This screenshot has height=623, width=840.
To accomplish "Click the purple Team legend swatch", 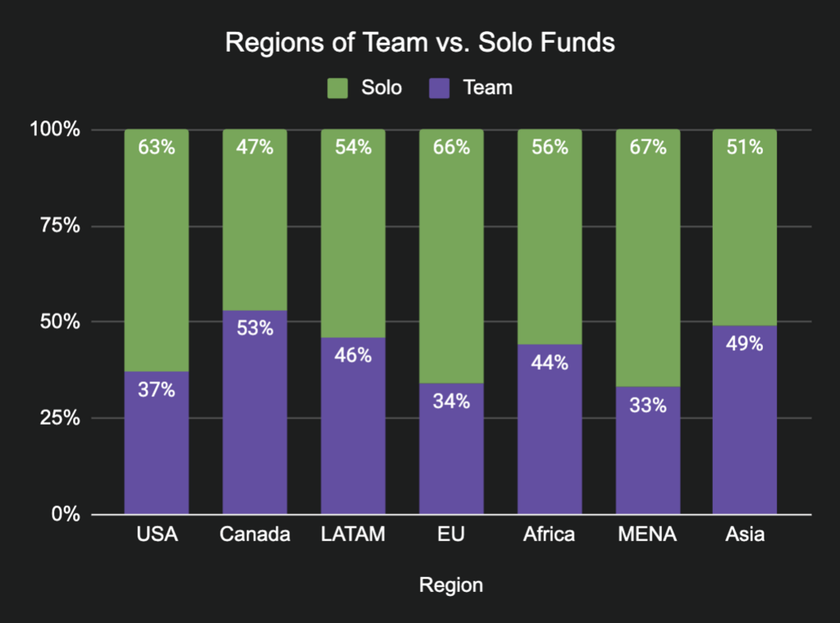I will click(x=439, y=88).
